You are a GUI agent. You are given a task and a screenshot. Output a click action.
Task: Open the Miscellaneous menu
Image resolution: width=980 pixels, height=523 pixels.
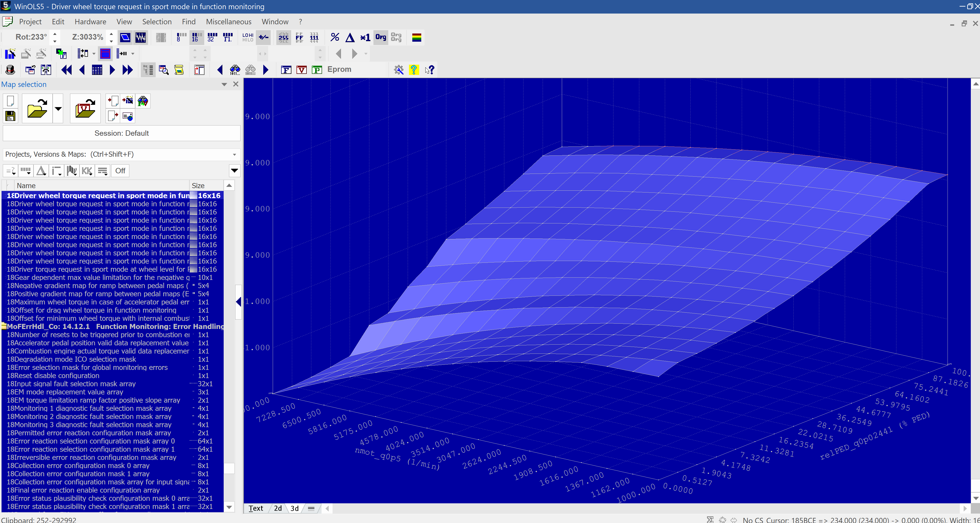[x=229, y=22]
